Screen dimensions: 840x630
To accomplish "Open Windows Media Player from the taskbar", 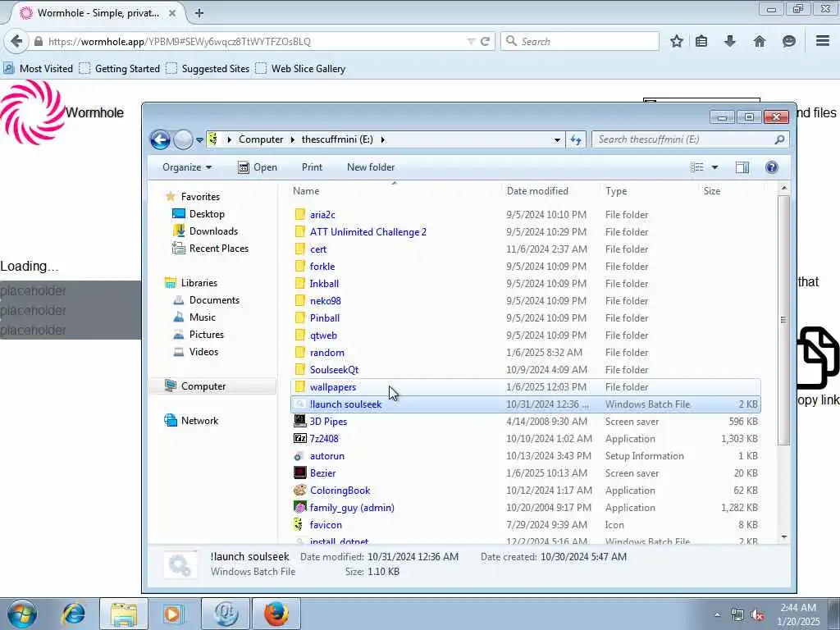I will [x=173, y=614].
